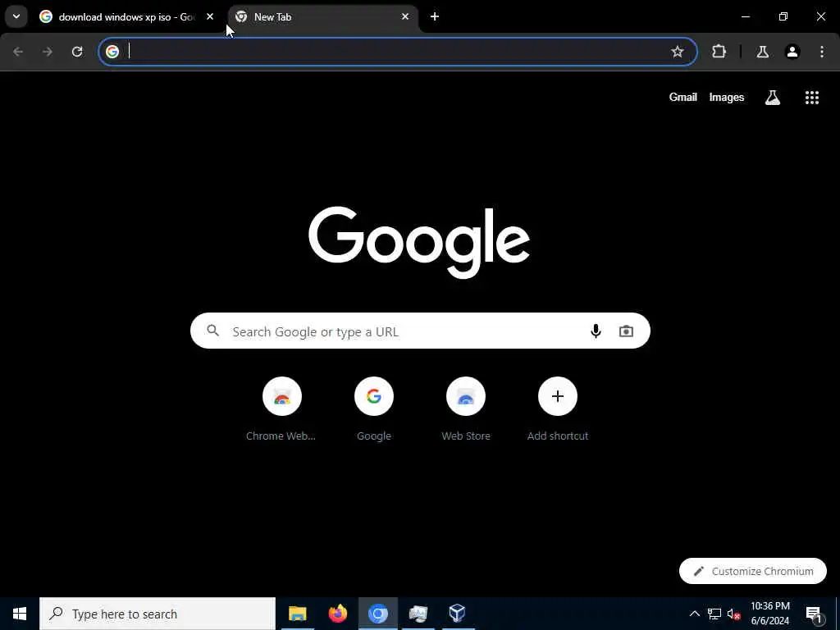Open the Windows Start menu
Image resolution: width=840 pixels, height=630 pixels.
[20, 614]
